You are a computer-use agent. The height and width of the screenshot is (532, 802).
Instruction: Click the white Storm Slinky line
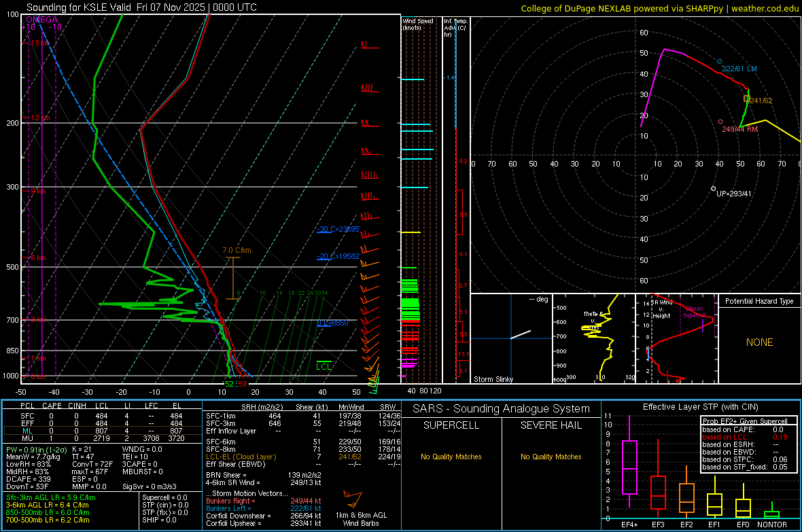[x=521, y=334]
